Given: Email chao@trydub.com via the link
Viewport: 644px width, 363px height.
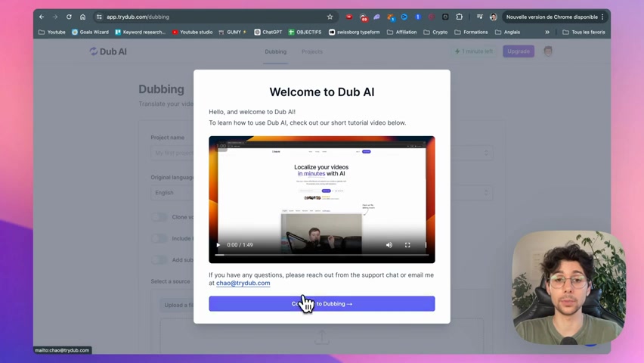Looking at the screenshot, I should point(243,283).
